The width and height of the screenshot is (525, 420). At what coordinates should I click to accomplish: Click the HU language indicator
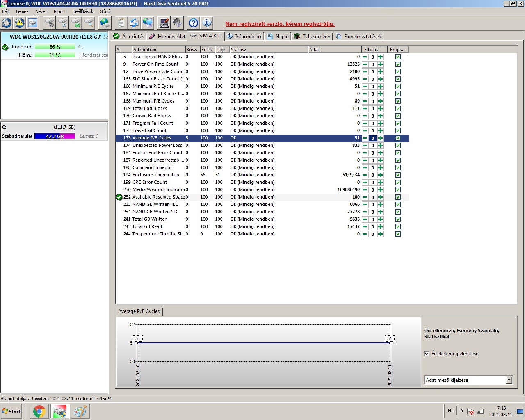[x=451, y=411]
